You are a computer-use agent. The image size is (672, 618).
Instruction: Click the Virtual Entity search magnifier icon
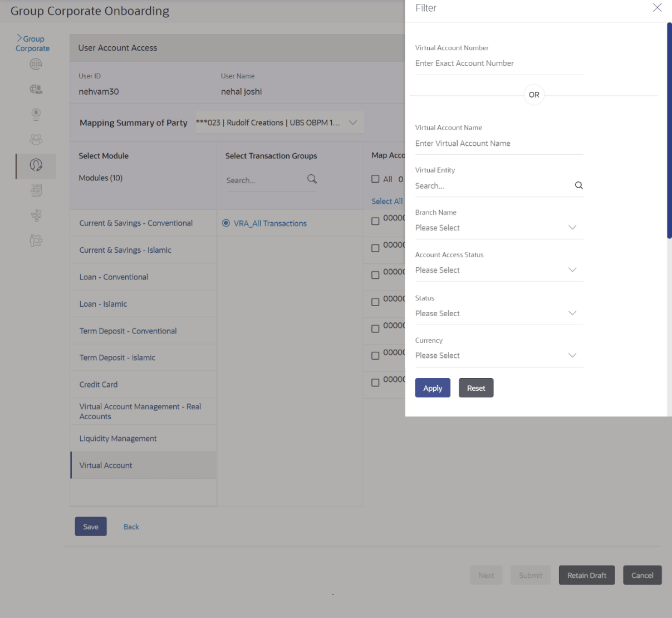pyautogui.click(x=578, y=185)
